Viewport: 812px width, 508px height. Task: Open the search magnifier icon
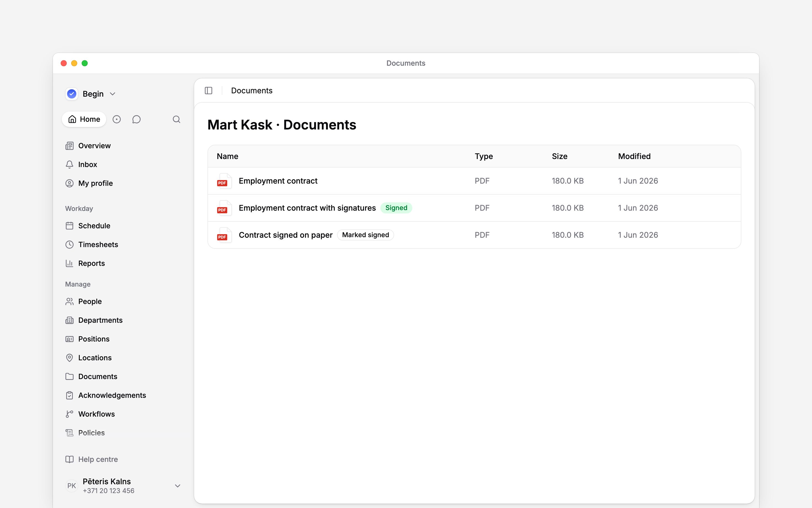click(177, 119)
